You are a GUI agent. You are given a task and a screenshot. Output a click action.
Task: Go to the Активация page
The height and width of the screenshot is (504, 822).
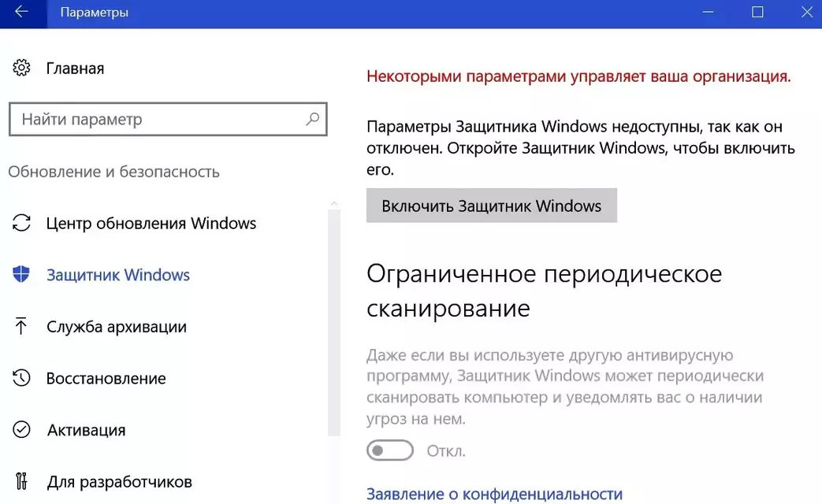(x=87, y=430)
